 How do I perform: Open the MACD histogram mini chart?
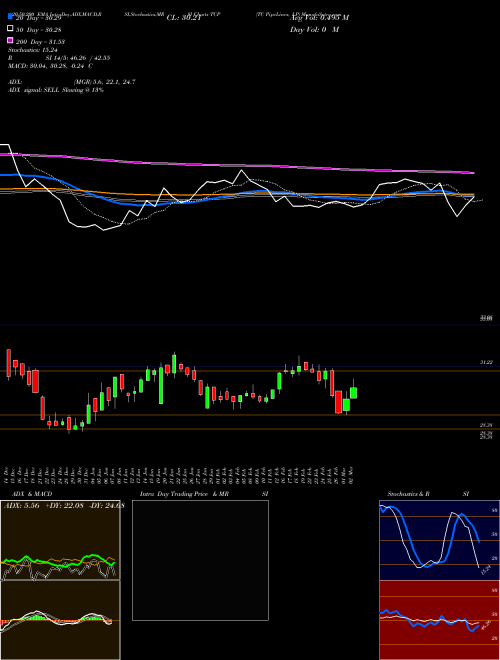click(60, 620)
